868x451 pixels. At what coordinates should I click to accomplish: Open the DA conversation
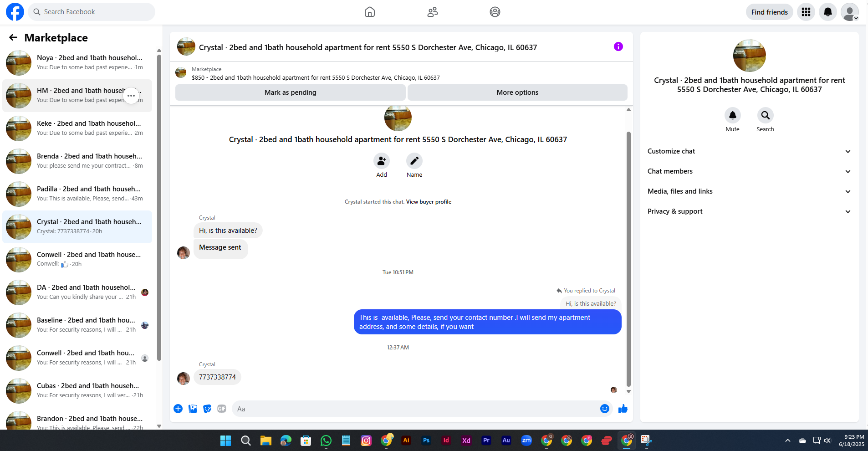tap(77, 292)
